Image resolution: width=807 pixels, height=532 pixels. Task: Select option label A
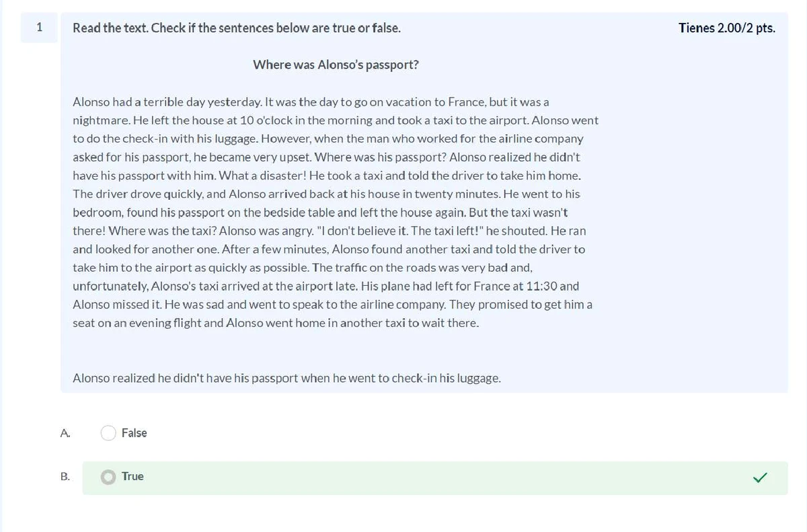coord(65,433)
